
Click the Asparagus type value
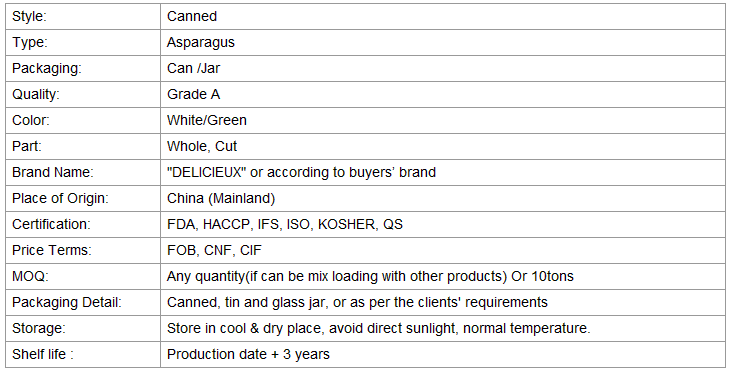201,42
